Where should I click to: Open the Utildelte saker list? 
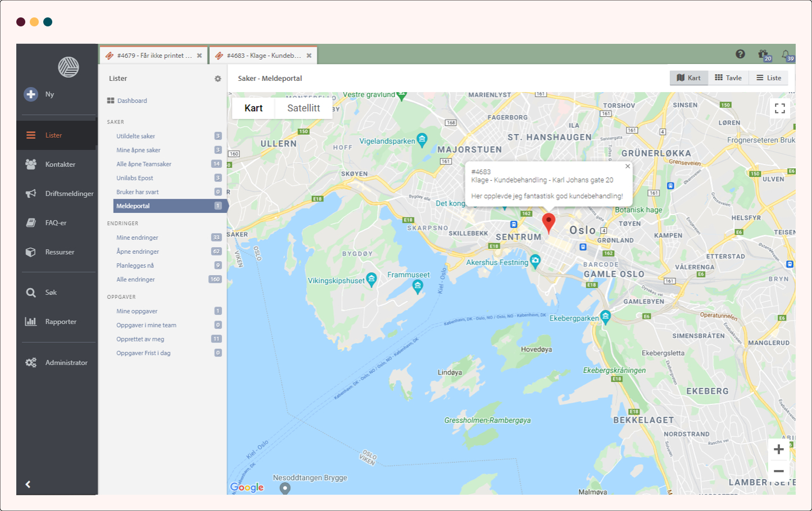pos(135,136)
